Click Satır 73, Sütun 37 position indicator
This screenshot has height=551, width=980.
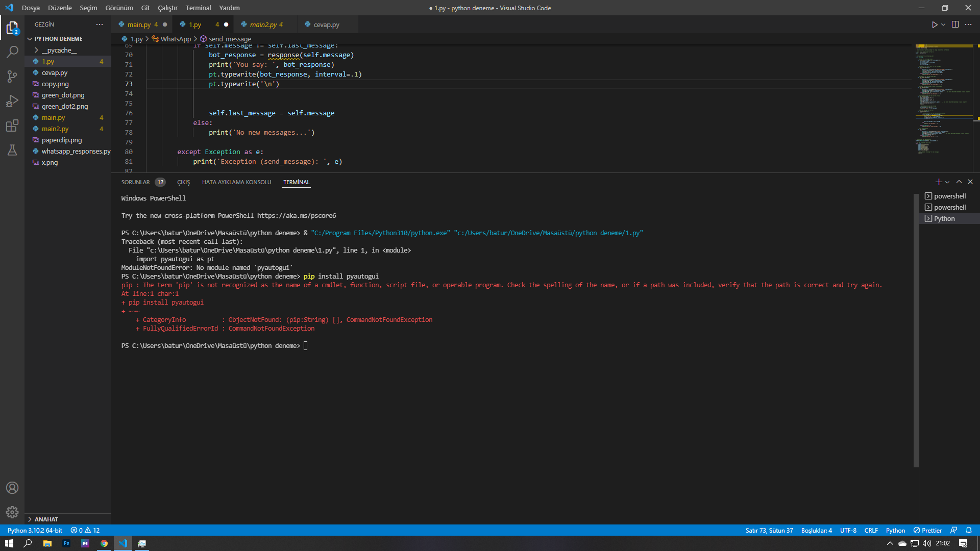pos(769,531)
